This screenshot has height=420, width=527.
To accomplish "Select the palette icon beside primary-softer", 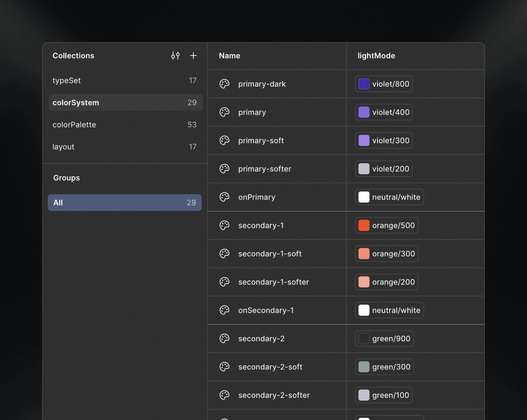I will coord(224,169).
